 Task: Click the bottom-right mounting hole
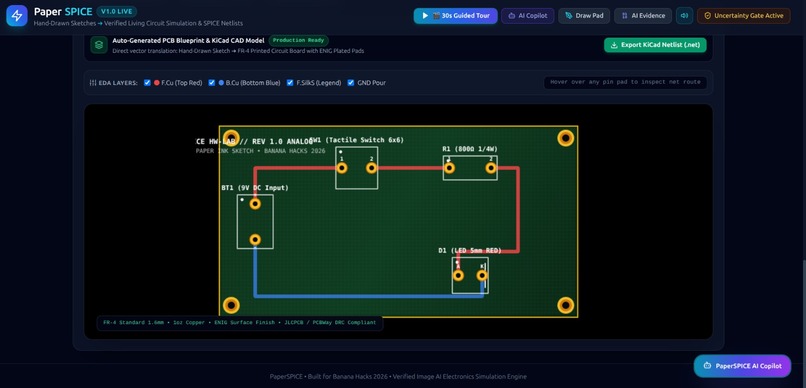(x=565, y=305)
